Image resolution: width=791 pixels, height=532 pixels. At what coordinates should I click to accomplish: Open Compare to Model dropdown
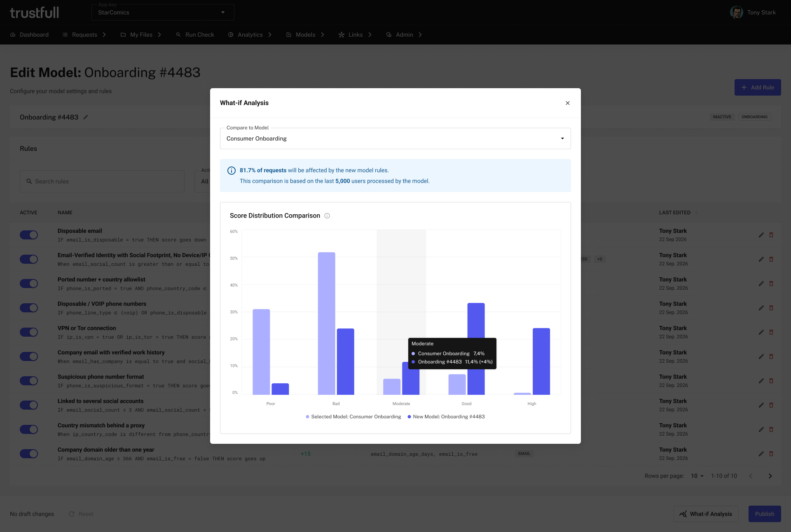coord(395,138)
